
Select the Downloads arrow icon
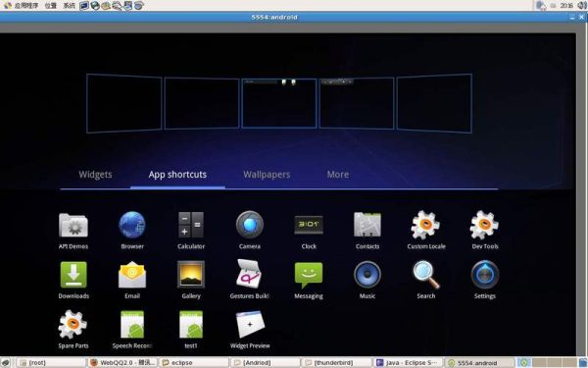click(73, 275)
